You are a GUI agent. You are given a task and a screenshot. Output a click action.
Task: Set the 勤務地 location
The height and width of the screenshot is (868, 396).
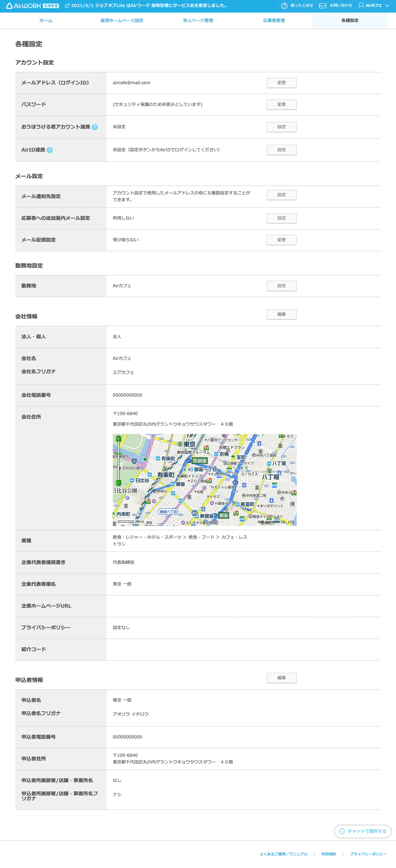[x=281, y=286]
